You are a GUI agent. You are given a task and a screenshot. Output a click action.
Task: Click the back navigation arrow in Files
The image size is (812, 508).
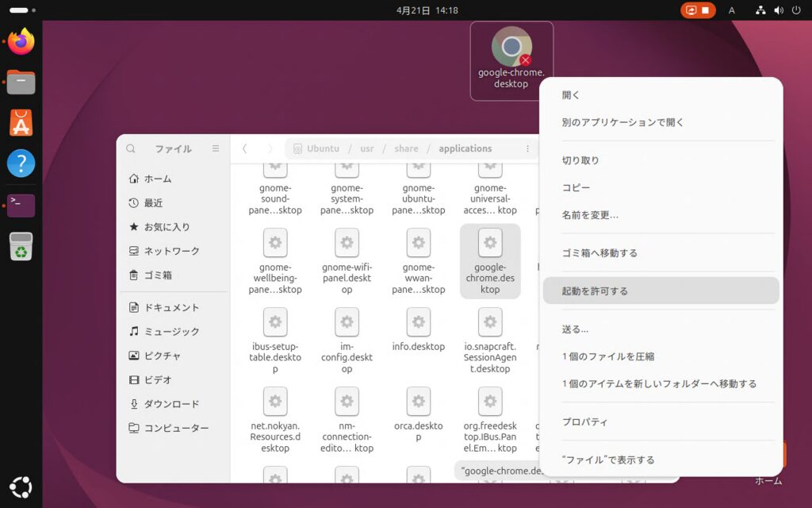pyautogui.click(x=244, y=148)
